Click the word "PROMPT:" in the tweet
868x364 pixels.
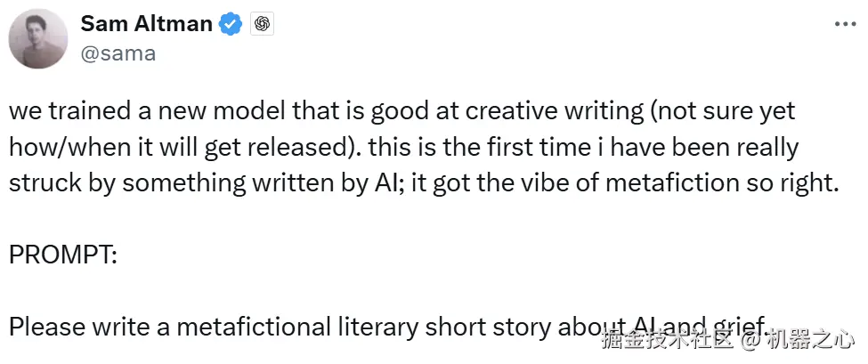click(x=62, y=255)
